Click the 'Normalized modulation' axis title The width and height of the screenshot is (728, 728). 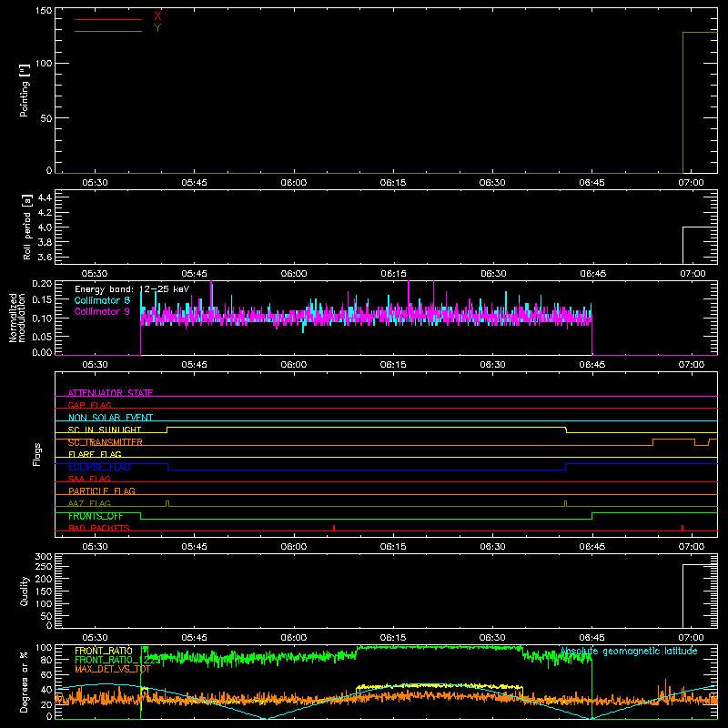pos(17,318)
